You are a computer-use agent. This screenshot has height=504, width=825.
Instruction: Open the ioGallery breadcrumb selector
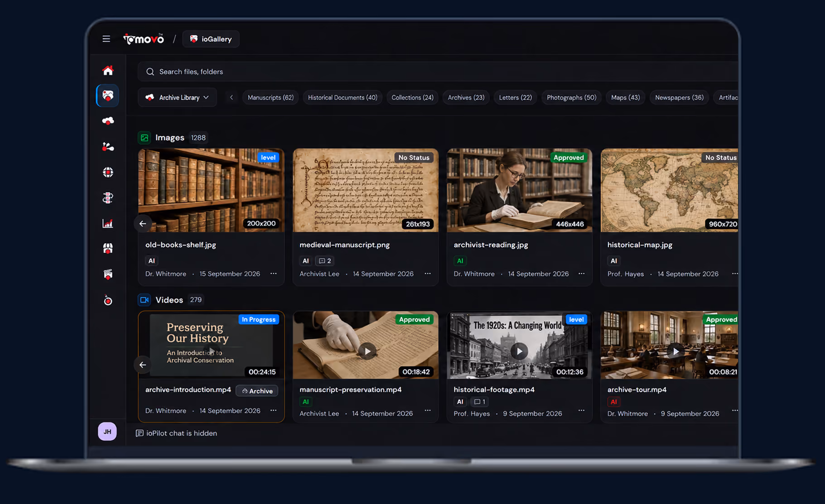[211, 39]
